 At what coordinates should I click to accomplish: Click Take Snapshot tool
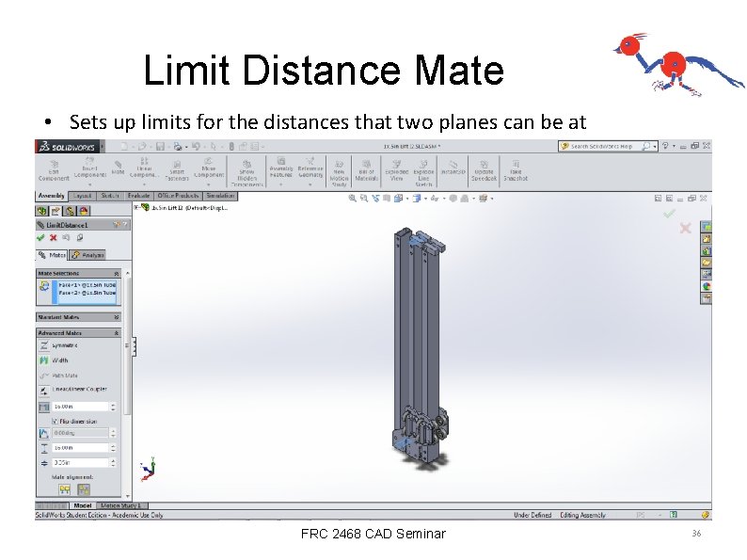pos(516,171)
